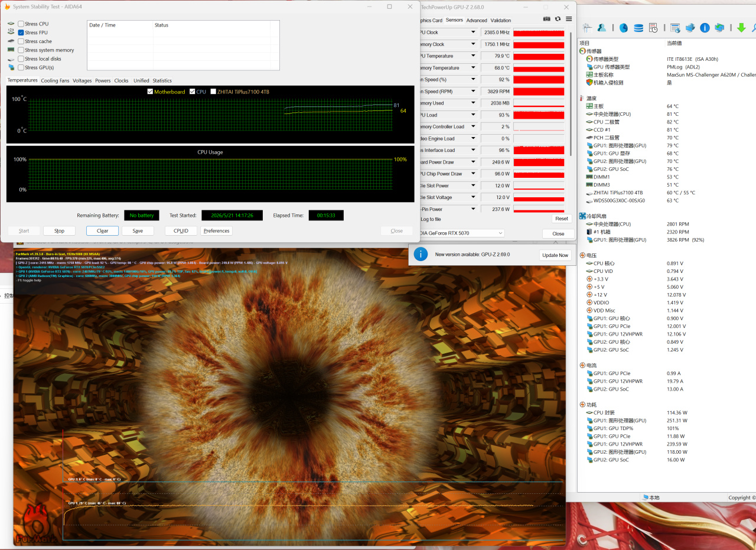
Task: Enable the Stress system memory checkbox
Action: 21,50
